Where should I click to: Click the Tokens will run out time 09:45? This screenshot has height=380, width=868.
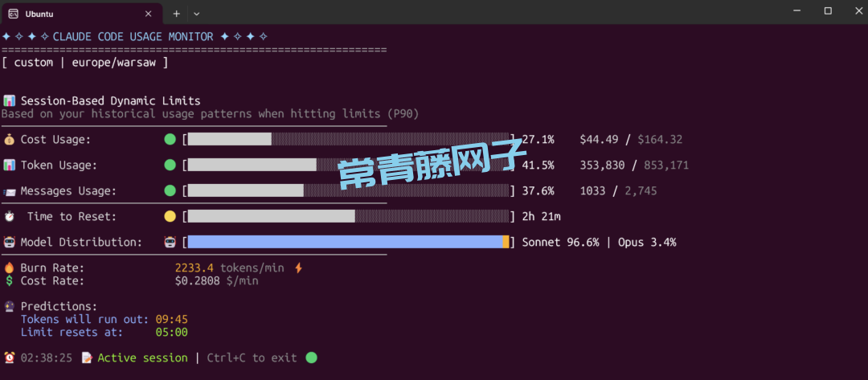tap(171, 319)
